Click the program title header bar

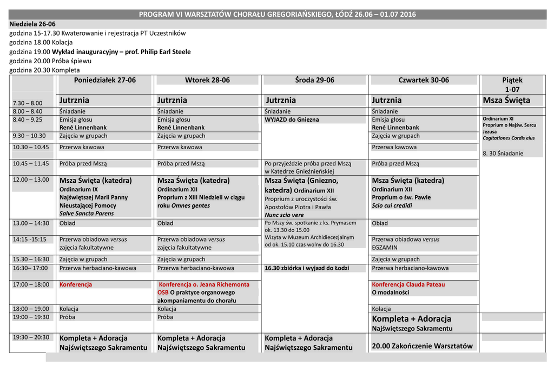[277, 14]
